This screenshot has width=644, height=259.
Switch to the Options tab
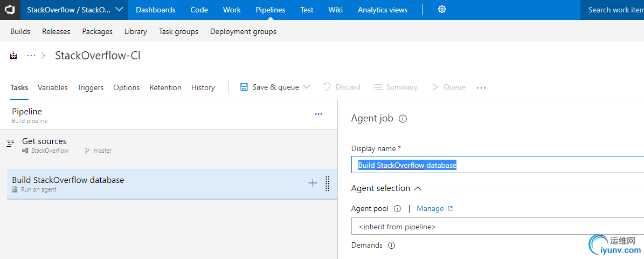[127, 87]
